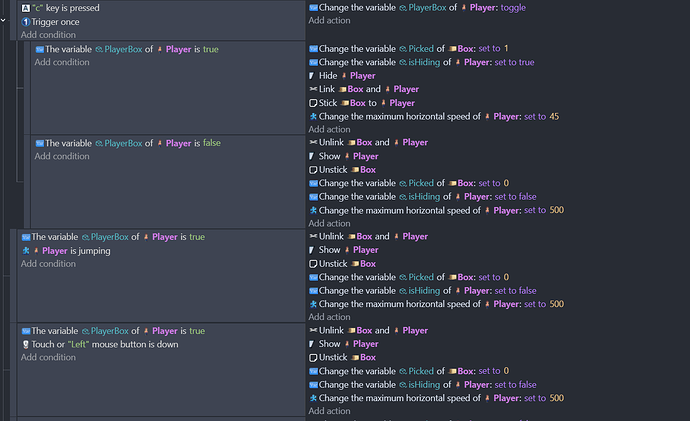690x421 pixels.
Task: Edit the 45 maximum horizontal speed value
Action: pos(553,117)
